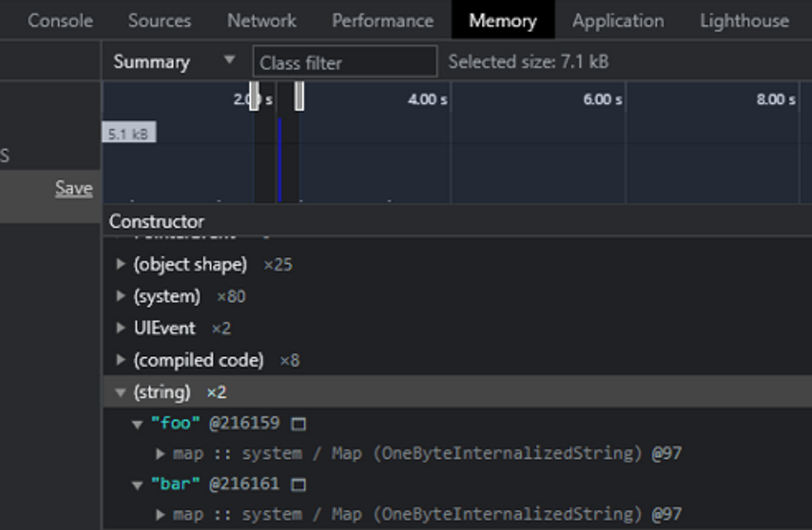Image resolution: width=812 pixels, height=530 pixels.
Task: Click the 6.00 s timeline label
Action: pyautogui.click(x=603, y=99)
